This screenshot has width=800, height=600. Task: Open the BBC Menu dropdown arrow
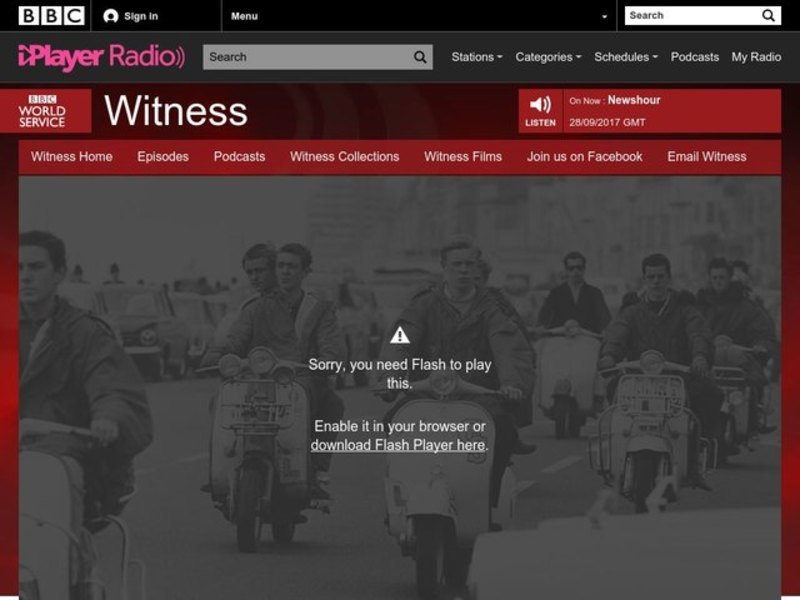[x=604, y=17]
